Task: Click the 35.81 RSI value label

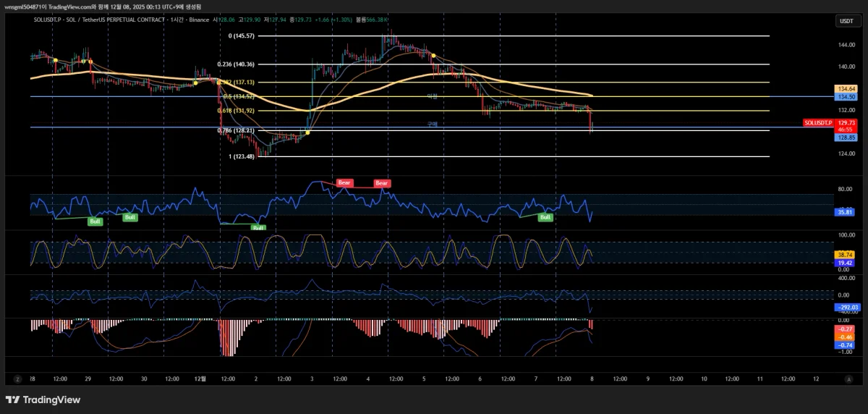Action: (845, 212)
